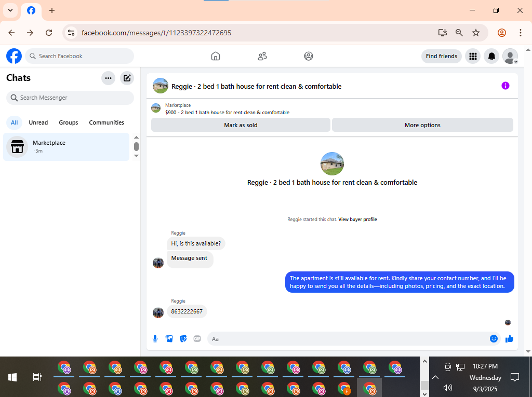The image size is (532, 397).
Task: Select the All chats tab
Action: point(14,122)
